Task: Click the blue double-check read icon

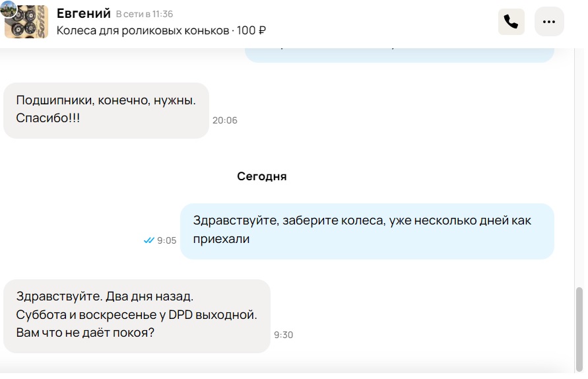Action: tap(149, 240)
